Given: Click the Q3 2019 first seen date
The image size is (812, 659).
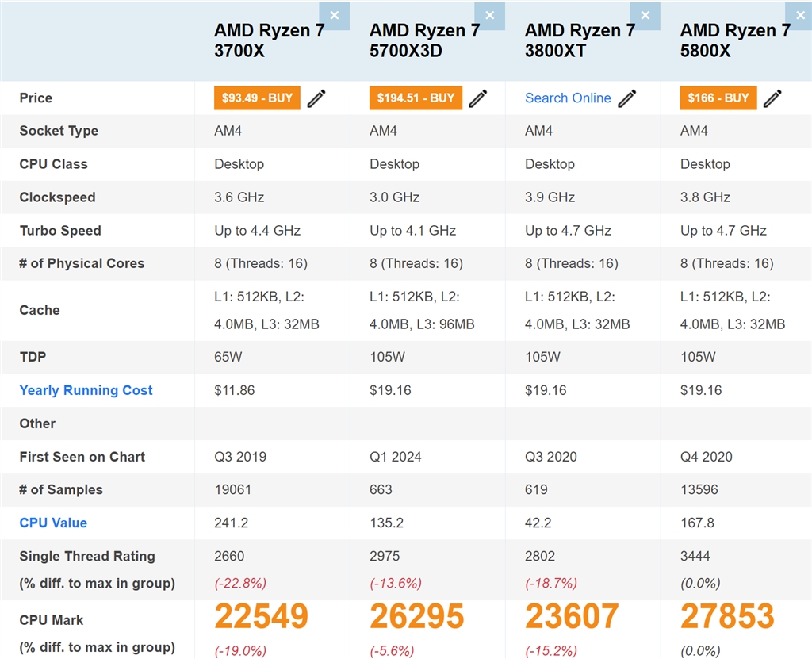Looking at the screenshot, I should (x=240, y=457).
